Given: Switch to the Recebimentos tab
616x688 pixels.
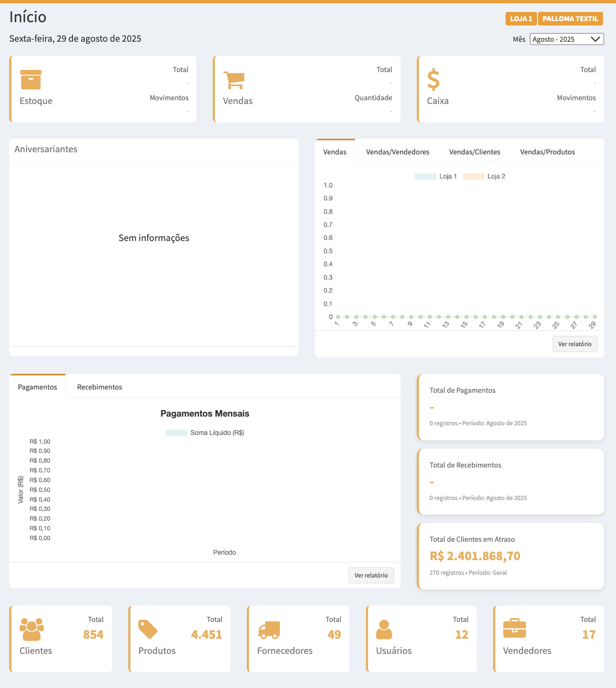Looking at the screenshot, I should (x=100, y=387).
